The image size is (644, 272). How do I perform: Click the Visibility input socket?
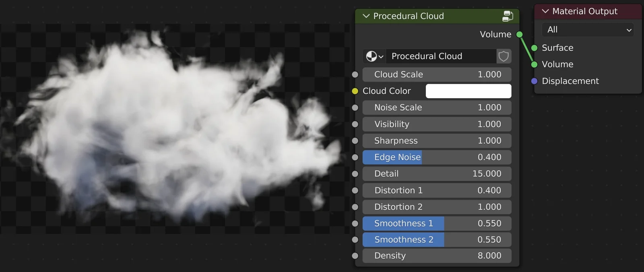tap(355, 124)
